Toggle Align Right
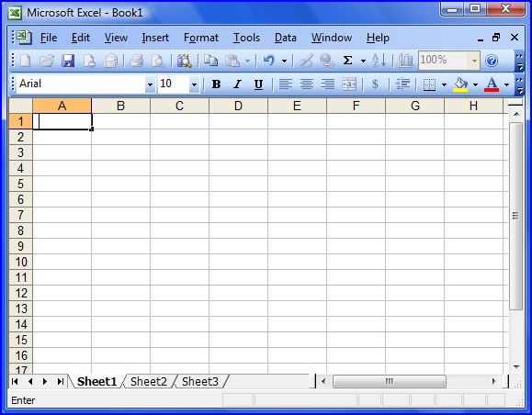 pyautogui.click(x=328, y=84)
